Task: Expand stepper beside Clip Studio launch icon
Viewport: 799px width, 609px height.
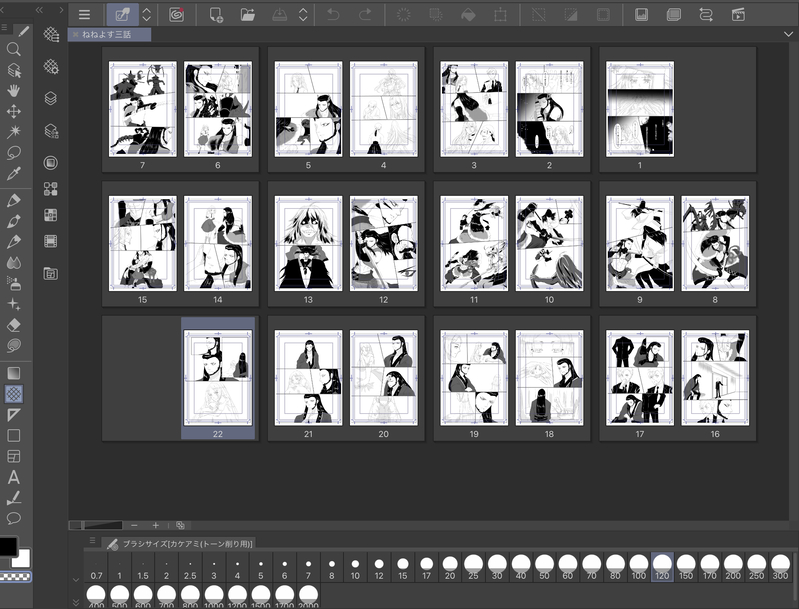Action: tap(147, 15)
